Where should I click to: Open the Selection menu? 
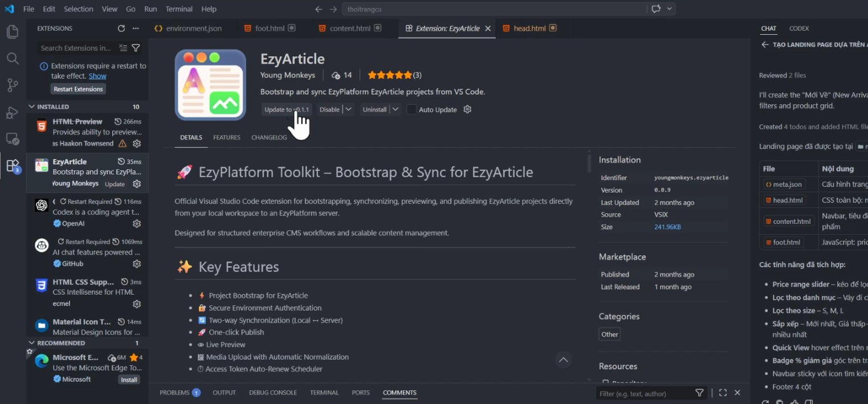click(79, 9)
